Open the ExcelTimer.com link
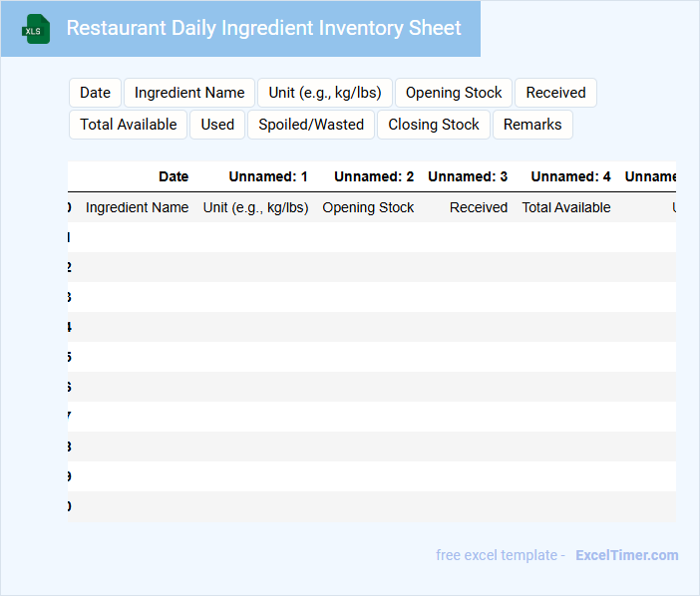Image resolution: width=700 pixels, height=596 pixels. point(626,555)
